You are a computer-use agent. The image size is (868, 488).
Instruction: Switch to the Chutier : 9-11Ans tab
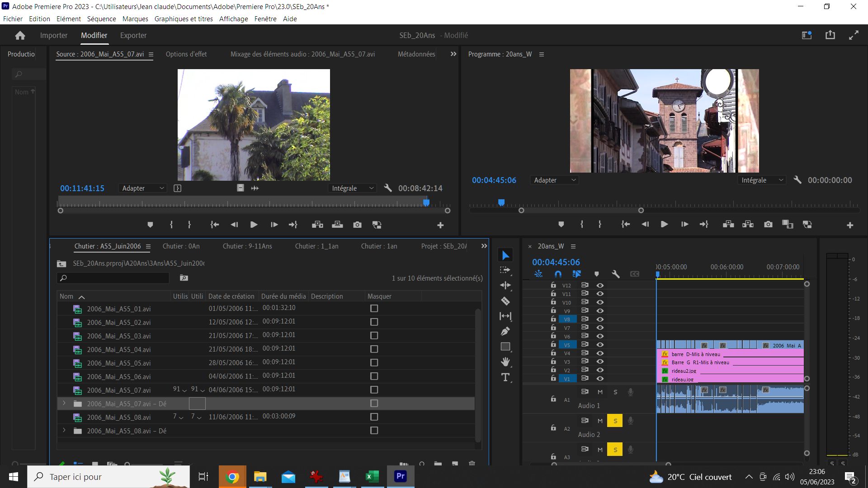point(247,246)
